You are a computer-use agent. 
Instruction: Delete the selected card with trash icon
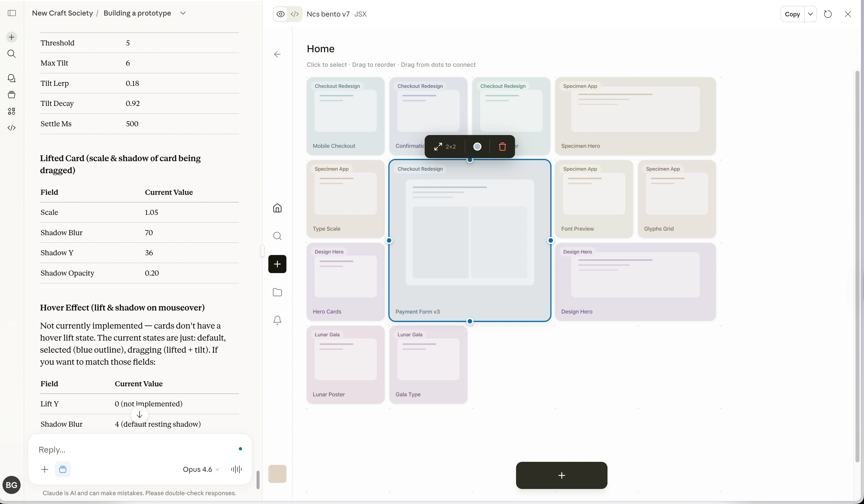pos(502,147)
